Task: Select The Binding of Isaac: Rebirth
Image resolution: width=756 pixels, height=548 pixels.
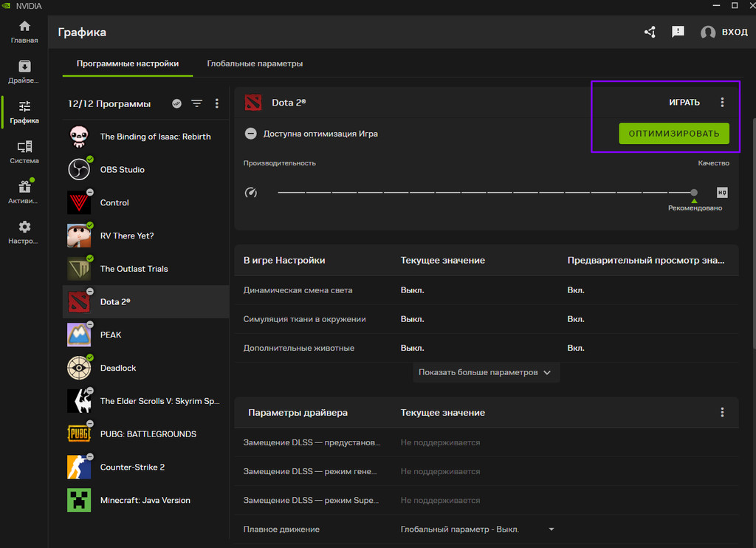Action: (x=145, y=137)
